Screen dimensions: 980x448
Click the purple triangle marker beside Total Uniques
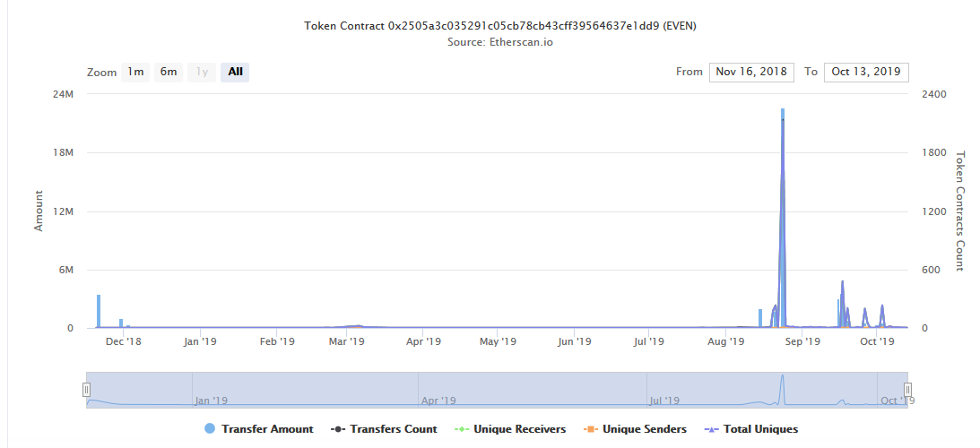[x=710, y=429]
